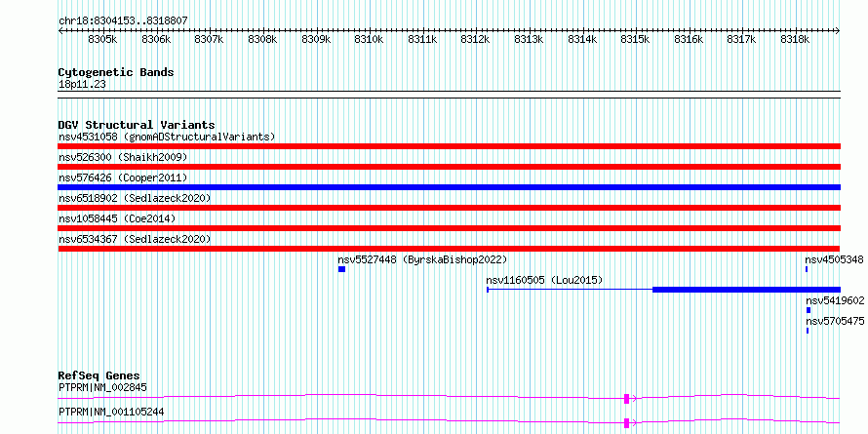The image size is (868, 434).
Task: Select the small blue nsv5527448 block
Action: tap(341, 269)
